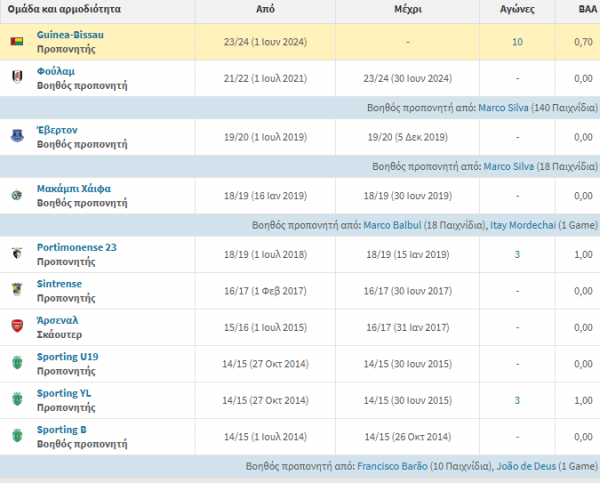The width and height of the screenshot is (600, 483).
Task: Open the Marco Balbul coach link
Action: click(x=392, y=225)
